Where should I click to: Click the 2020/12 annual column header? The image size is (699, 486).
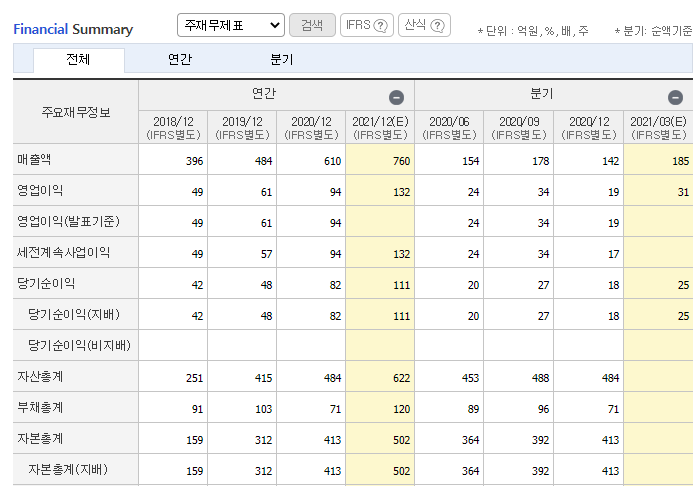point(312,128)
